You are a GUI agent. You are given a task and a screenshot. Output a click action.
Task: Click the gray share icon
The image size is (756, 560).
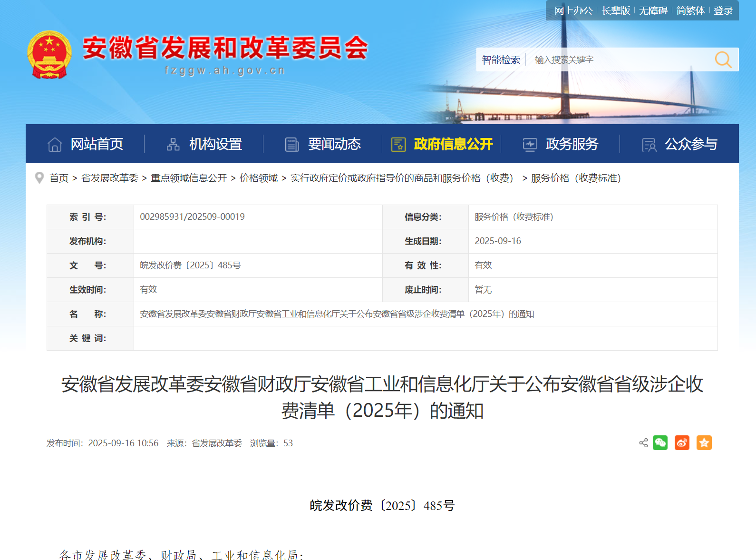(x=643, y=443)
